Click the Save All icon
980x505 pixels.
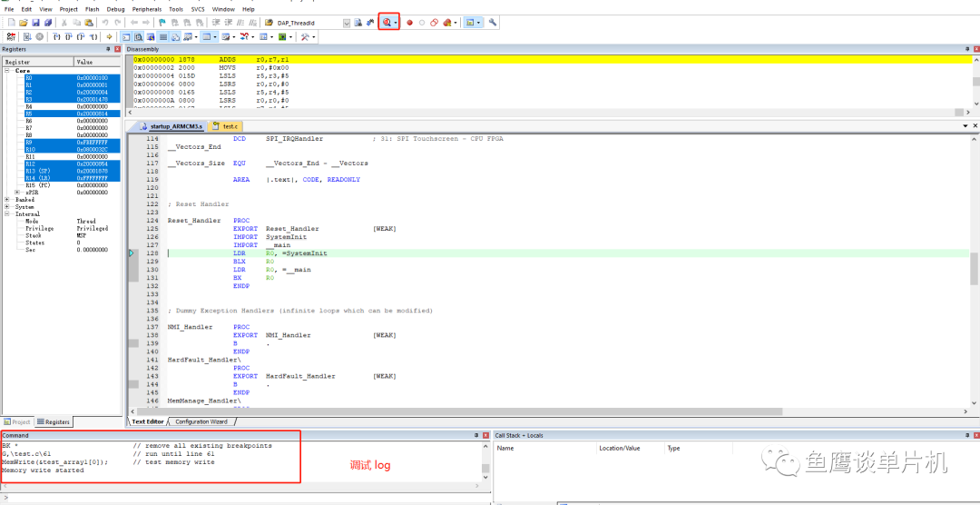pos(47,23)
